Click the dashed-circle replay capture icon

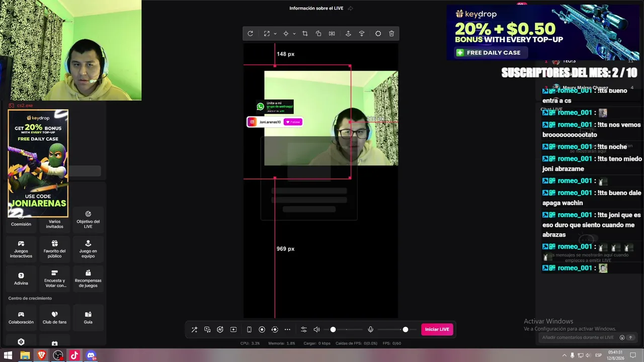click(x=275, y=329)
